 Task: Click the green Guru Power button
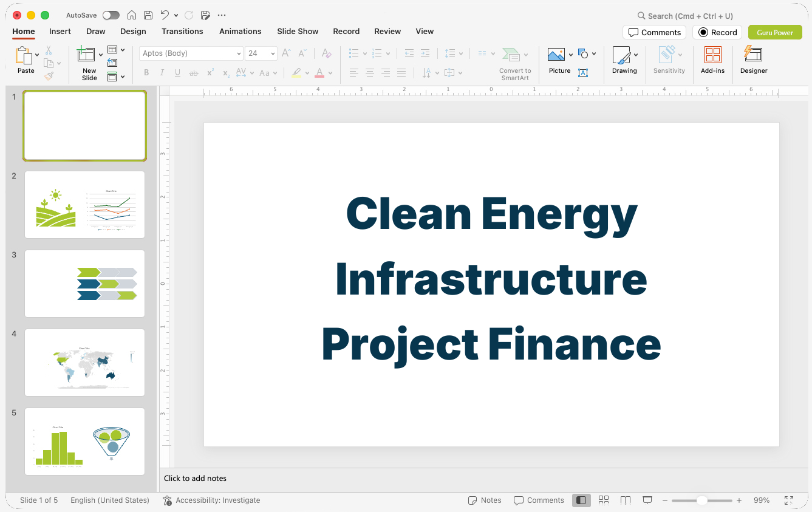775,32
